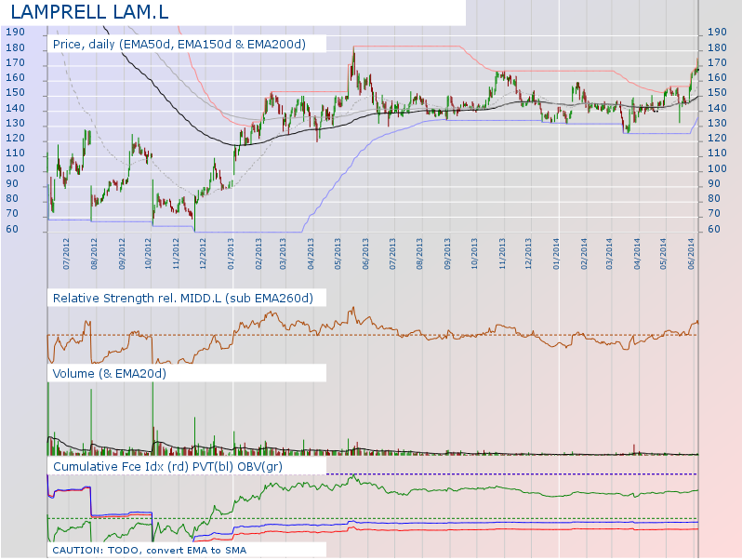Screen dimensions: 742x560
Task: Click the 05/2014 date axis label
Action: point(664,254)
